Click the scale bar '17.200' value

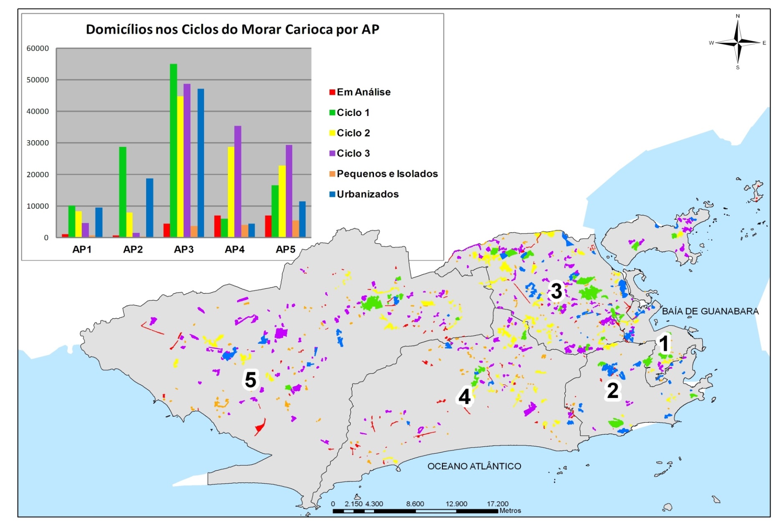(498, 504)
